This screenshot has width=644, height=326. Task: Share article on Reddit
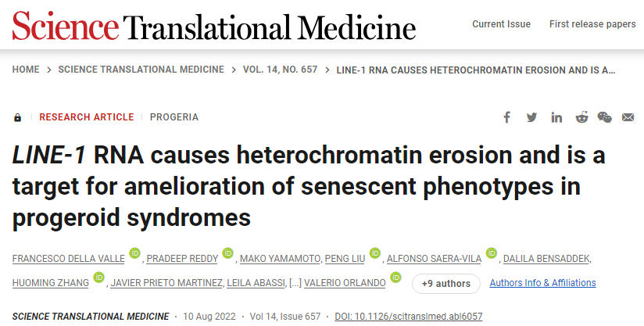581,117
